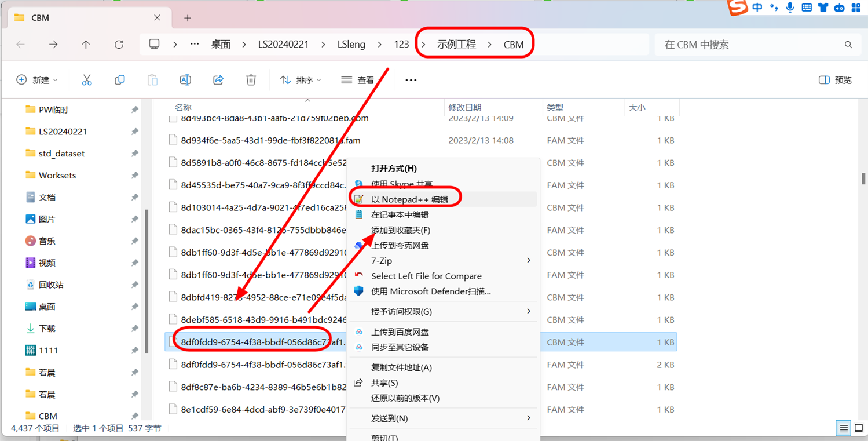Viewport: 868px width, 441px height.
Task: Refresh the current folder view
Action: 119,45
